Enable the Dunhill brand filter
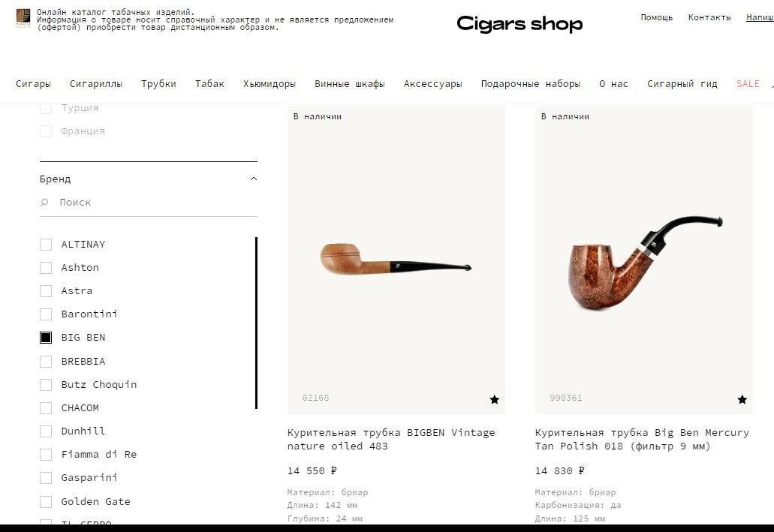 [45, 431]
